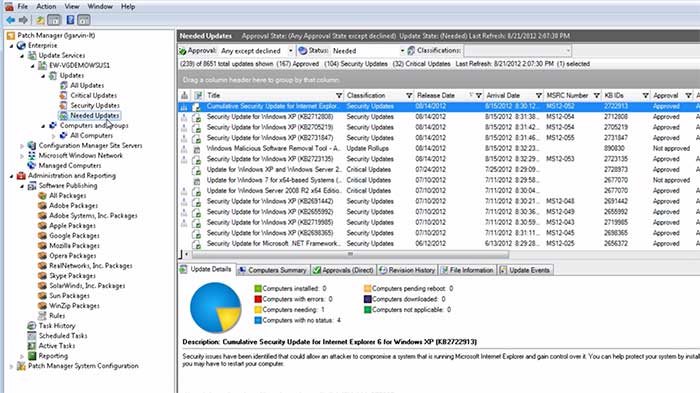
Task: Click the Managed Computers icon
Action: click(32, 166)
